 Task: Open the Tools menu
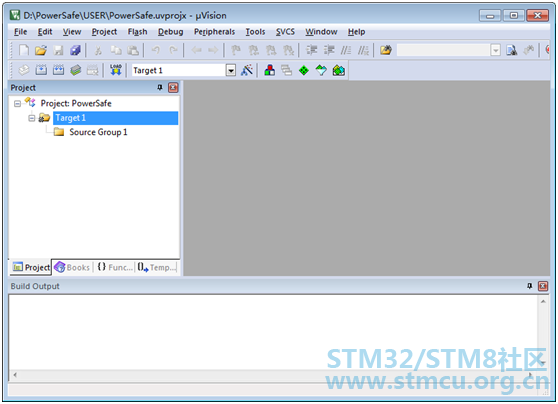[255, 32]
